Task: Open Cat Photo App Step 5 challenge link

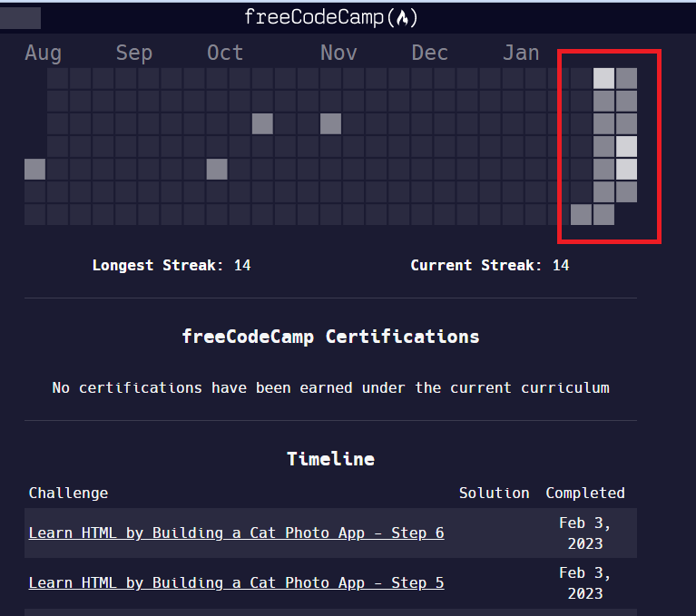Action: [x=236, y=582]
